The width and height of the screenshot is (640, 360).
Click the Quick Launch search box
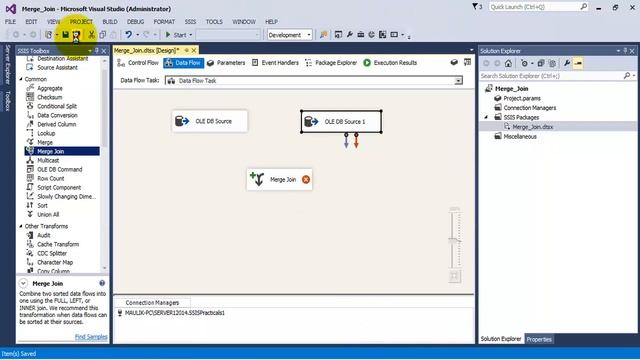tap(538, 7)
